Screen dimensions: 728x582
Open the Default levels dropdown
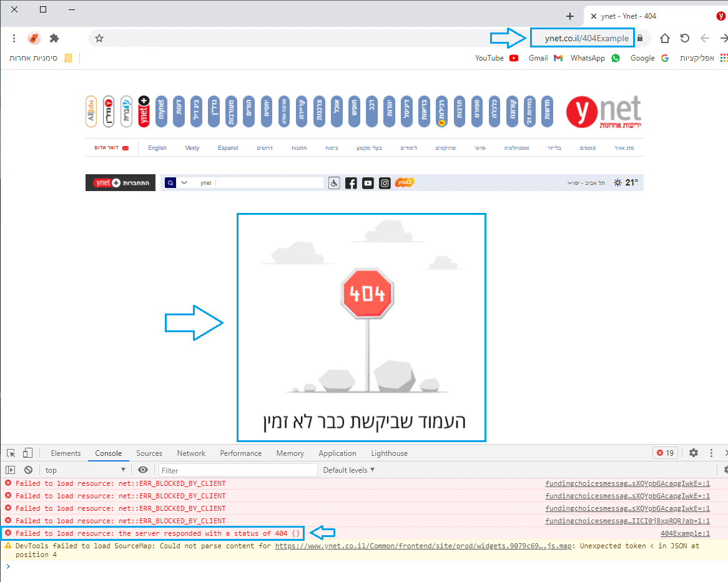click(x=348, y=470)
